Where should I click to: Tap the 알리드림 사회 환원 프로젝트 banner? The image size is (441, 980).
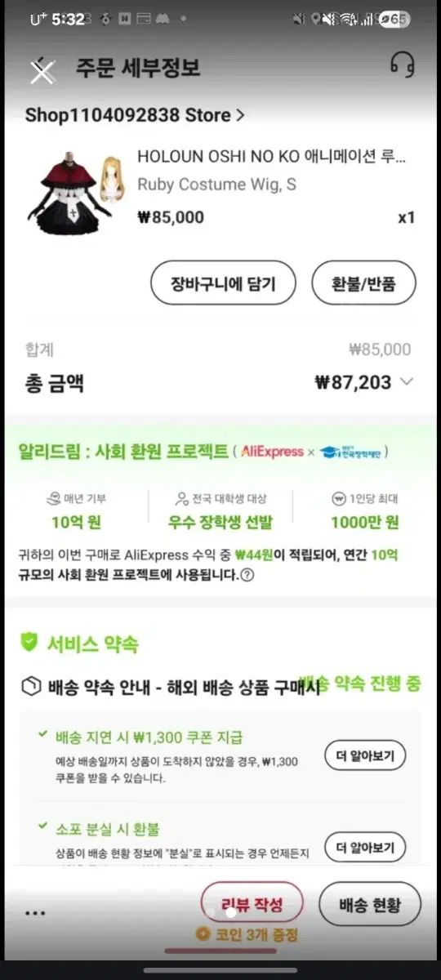pyautogui.click(x=220, y=452)
